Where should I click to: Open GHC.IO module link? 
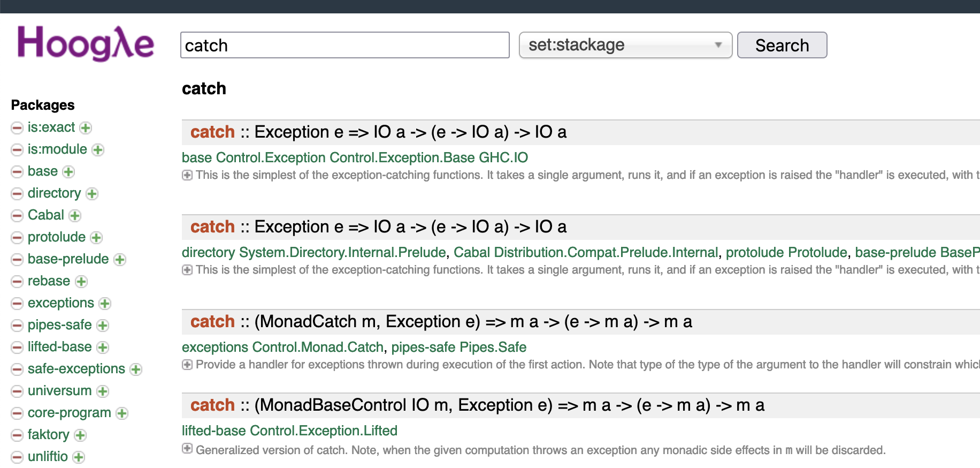pos(503,157)
